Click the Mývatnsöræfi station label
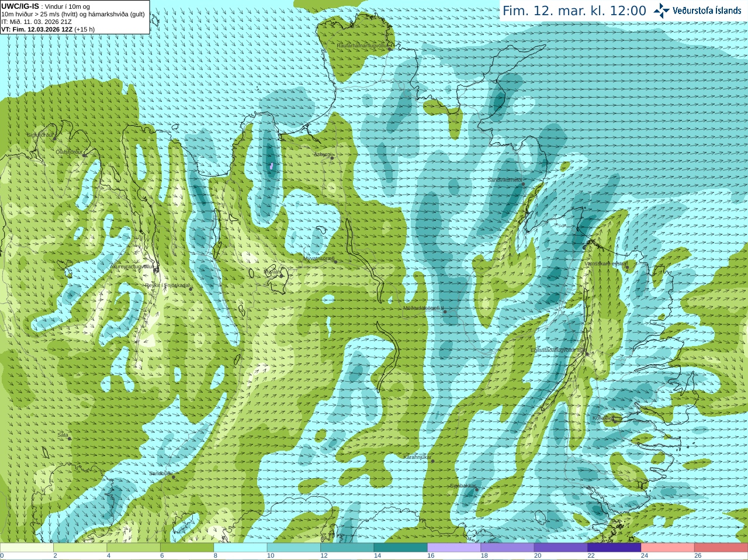Image resolution: width=748 pixels, height=560 pixels. click(x=318, y=258)
